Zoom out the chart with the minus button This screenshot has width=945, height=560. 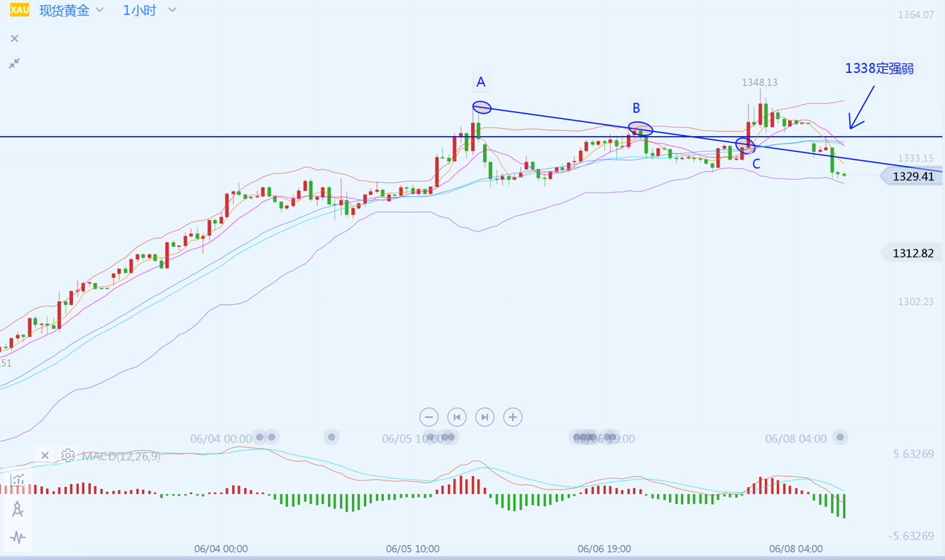point(429,417)
